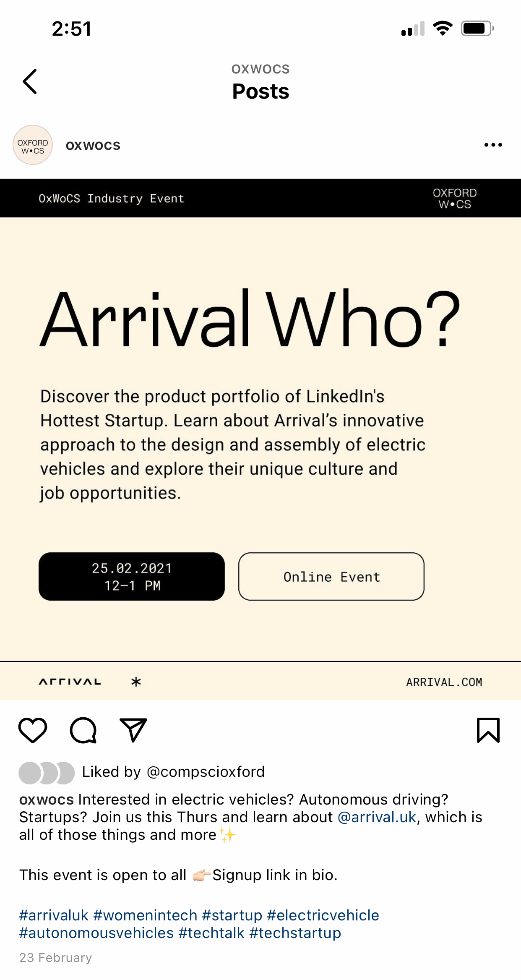
Task: Open the #electricvehicle hashtag
Action: tap(323, 915)
